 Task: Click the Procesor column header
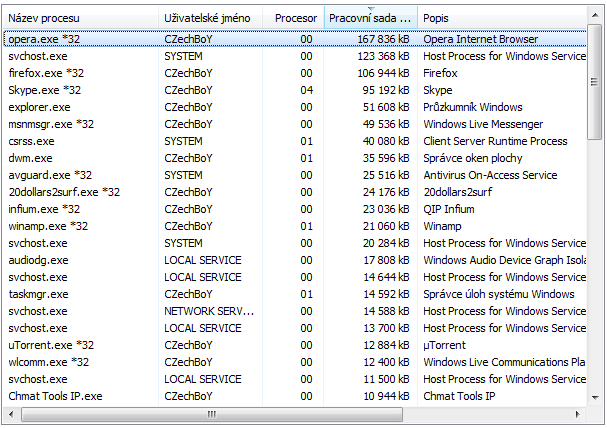(x=293, y=18)
